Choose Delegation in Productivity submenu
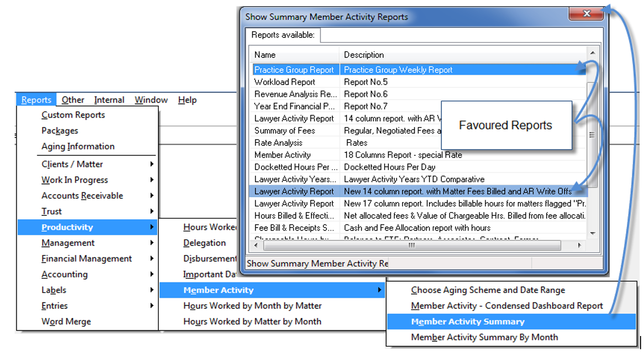Image resolution: width=644 pixels, height=358 pixels. pos(204,243)
